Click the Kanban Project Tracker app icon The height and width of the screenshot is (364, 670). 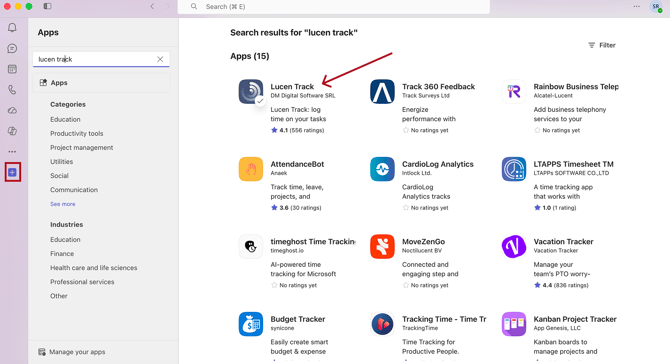(x=514, y=324)
